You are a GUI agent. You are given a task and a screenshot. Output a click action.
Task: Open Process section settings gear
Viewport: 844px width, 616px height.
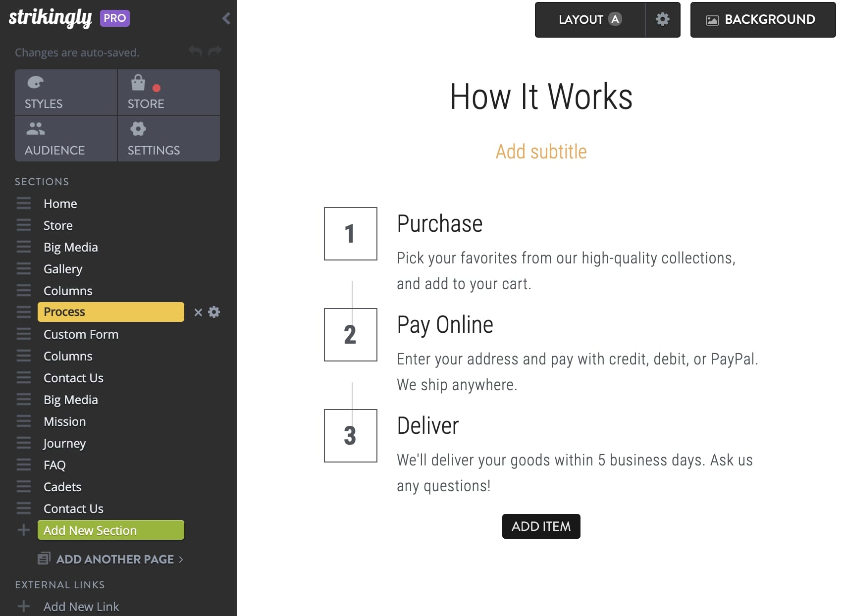(214, 312)
